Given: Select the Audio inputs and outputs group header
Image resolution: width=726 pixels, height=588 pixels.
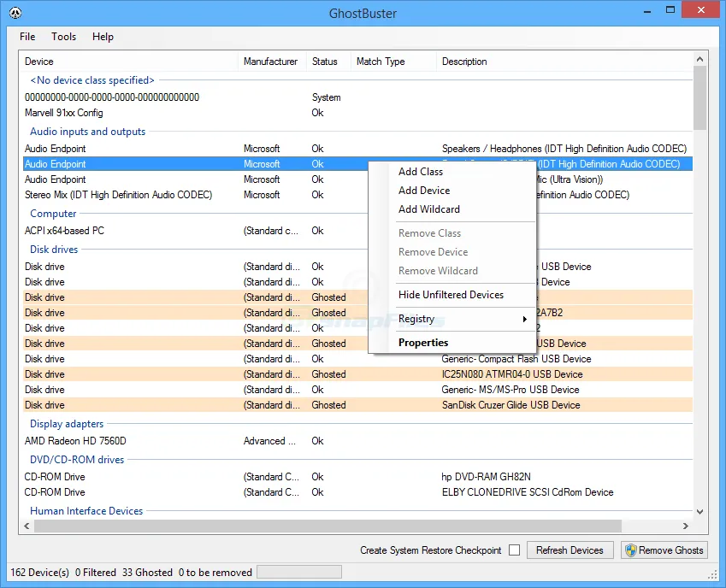Looking at the screenshot, I should tap(87, 132).
